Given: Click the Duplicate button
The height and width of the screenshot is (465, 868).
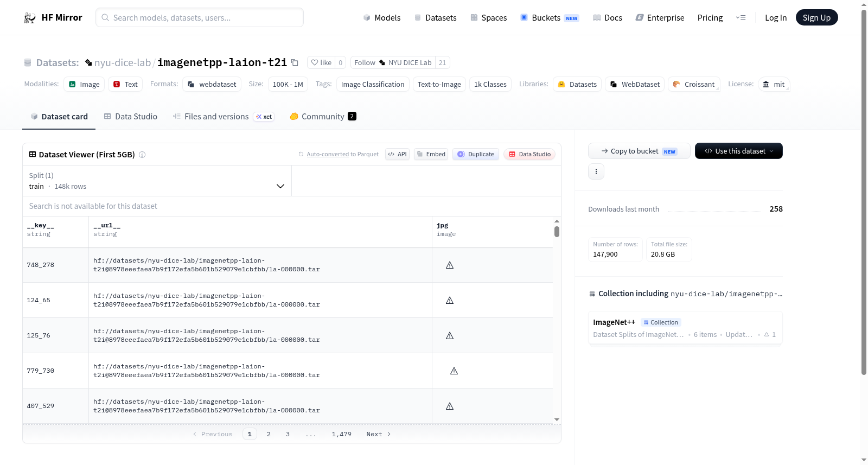Looking at the screenshot, I should tap(476, 154).
